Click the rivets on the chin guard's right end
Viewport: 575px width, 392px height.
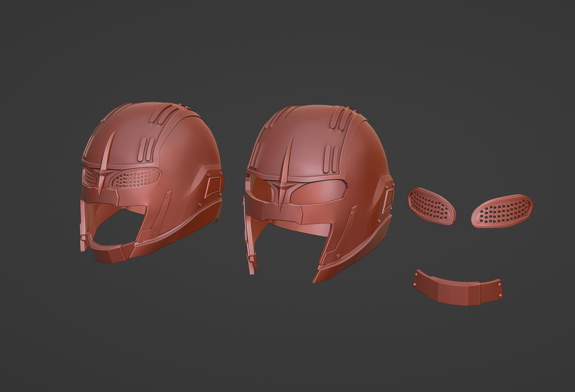point(499,288)
